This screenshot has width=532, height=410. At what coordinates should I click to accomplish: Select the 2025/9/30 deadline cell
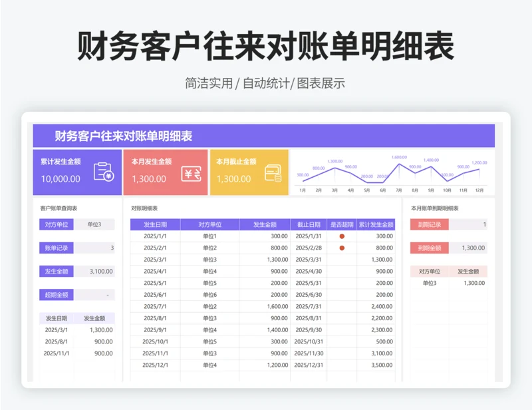309,330
